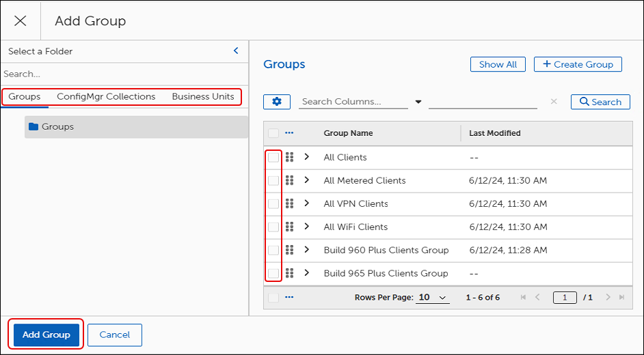Click the All Metered Clients name

pos(364,181)
